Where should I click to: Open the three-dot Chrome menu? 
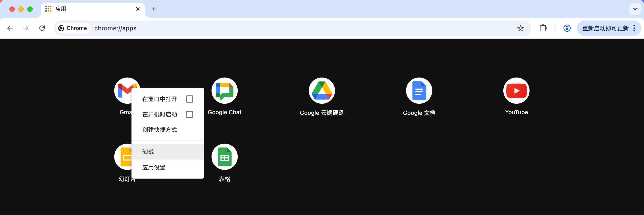(x=634, y=28)
